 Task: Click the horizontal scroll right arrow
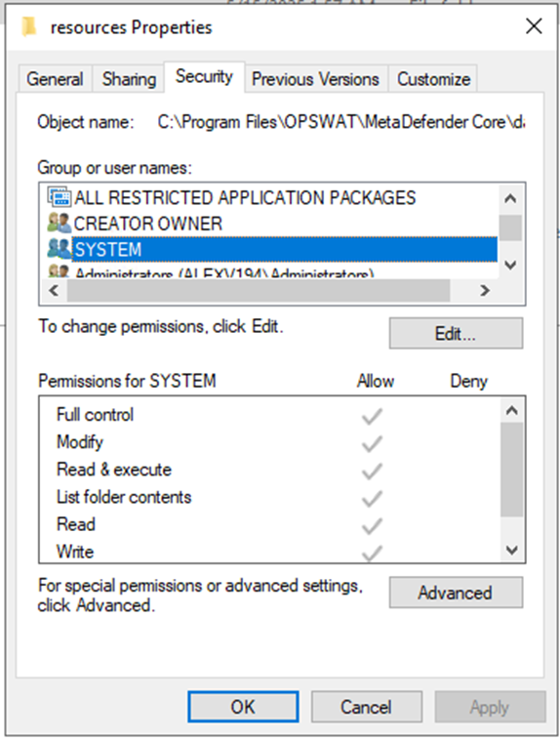pos(485,290)
